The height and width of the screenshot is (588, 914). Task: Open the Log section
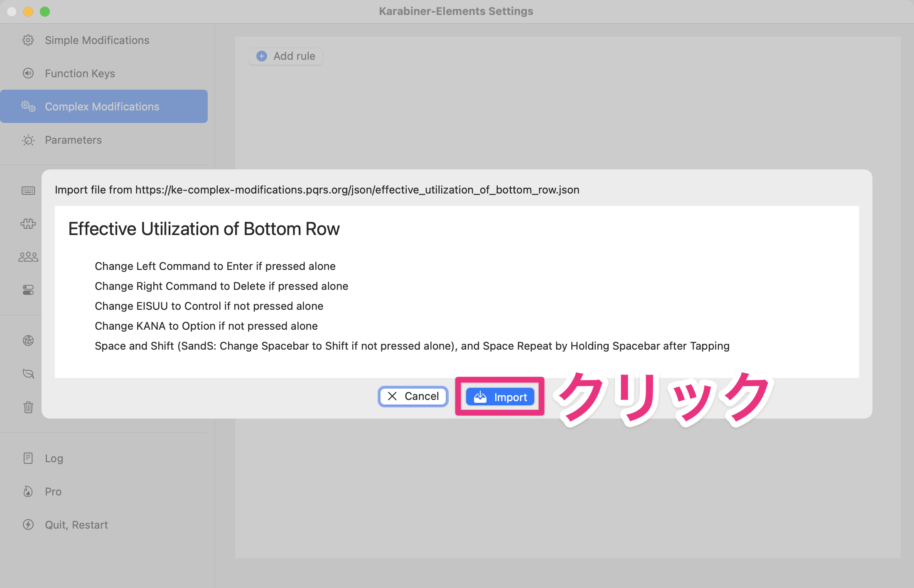coord(54,458)
